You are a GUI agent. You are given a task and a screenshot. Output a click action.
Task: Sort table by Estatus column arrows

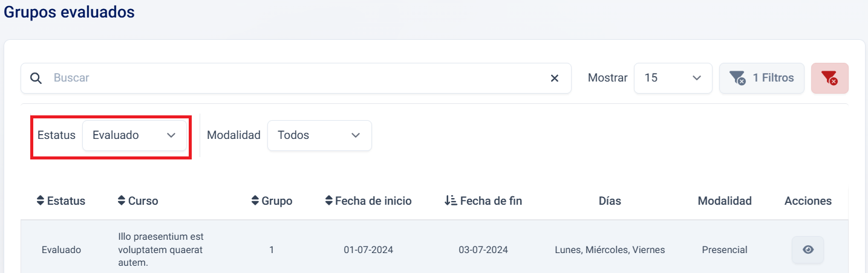[x=41, y=201]
